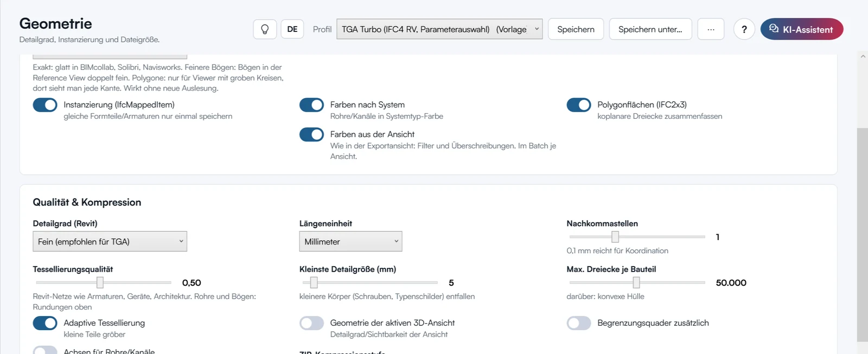Open the three-dots more options menu
868x354 pixels.
[711, 29]
